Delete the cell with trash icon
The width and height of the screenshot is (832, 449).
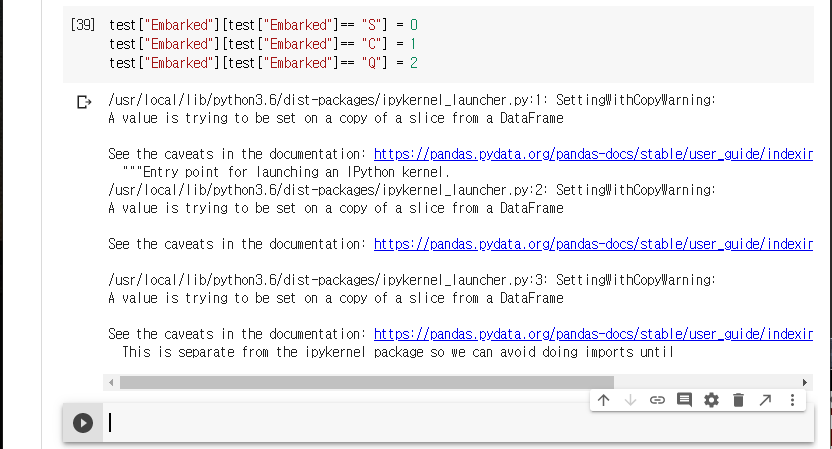[x=738, y=400]
